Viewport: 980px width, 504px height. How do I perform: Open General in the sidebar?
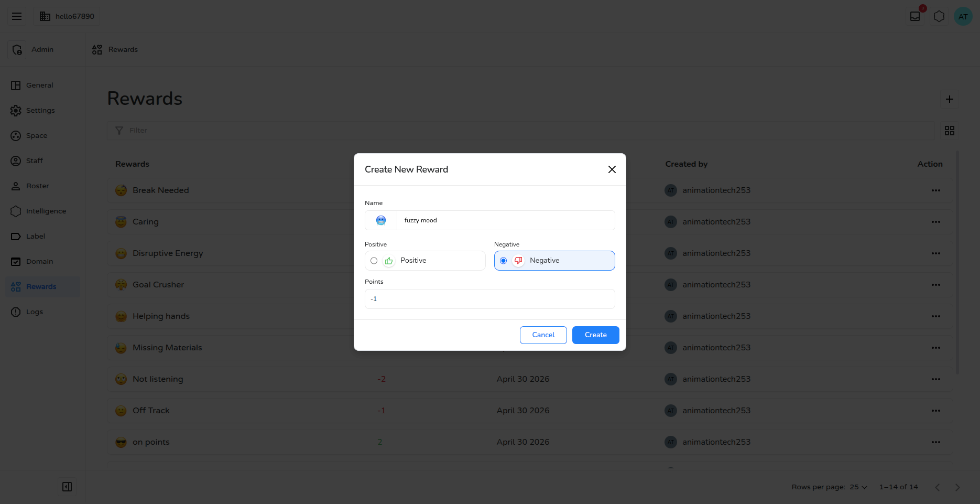[x=43, y=85]
